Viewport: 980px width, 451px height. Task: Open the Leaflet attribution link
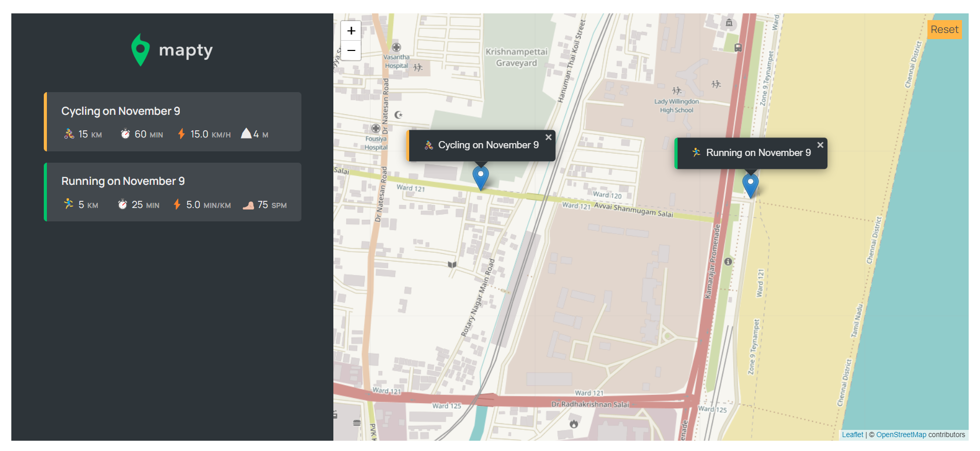coord(852,435)
